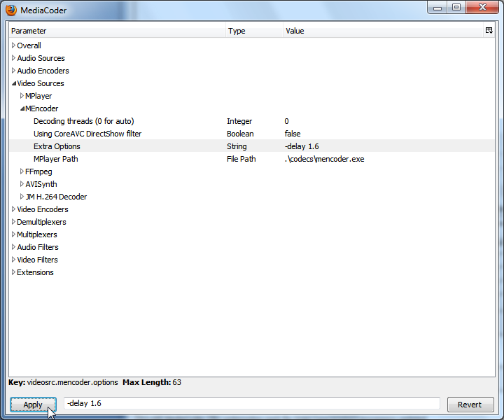
Task: Expand the Audio Encoders category
Action: click(13, 71)
